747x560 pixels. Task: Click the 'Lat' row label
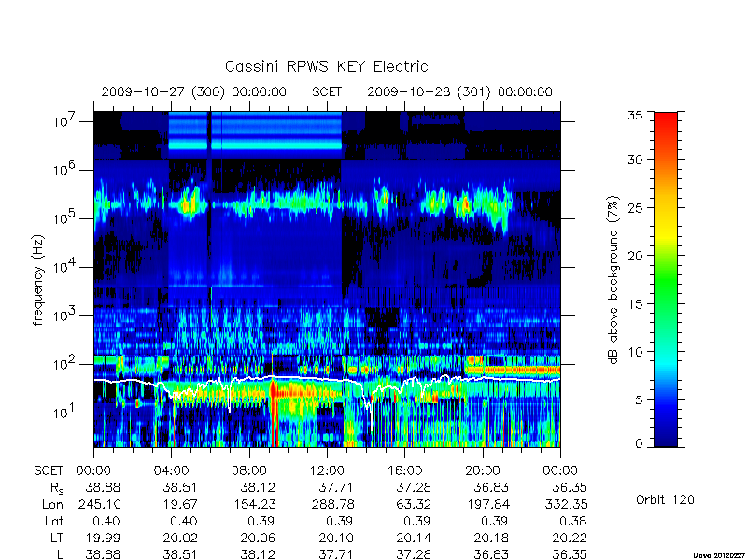click(54, 521)
